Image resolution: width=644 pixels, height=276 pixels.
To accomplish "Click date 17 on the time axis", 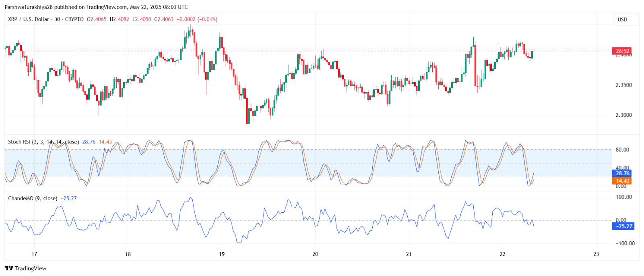I will (34, 254).
